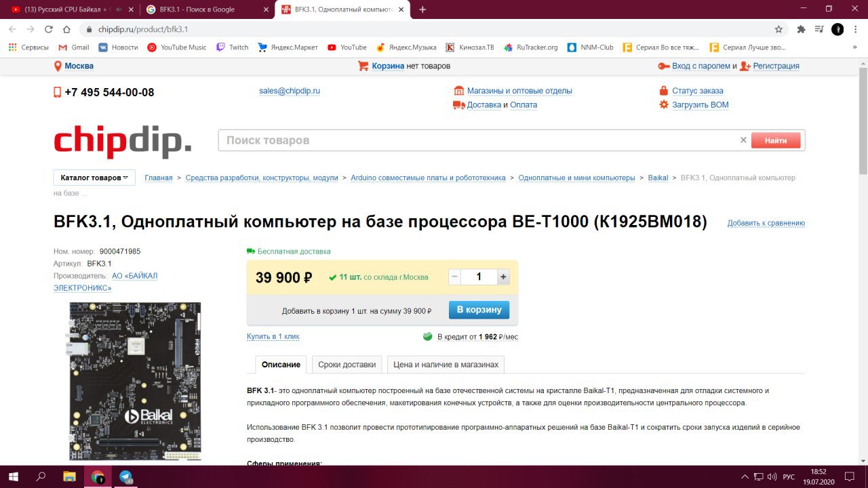The image size is (868, 488).
Task: Open File Explorer from taskbar
Action: (69, 476)
